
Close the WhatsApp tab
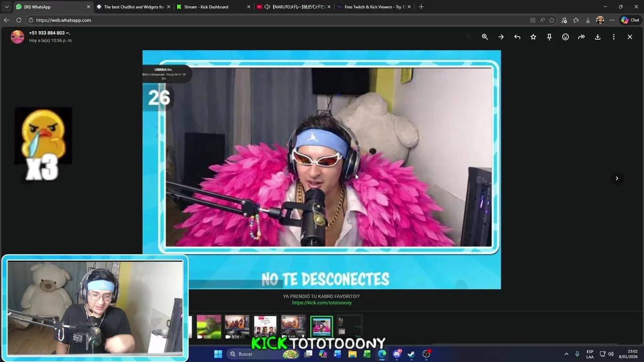(89, 7)
